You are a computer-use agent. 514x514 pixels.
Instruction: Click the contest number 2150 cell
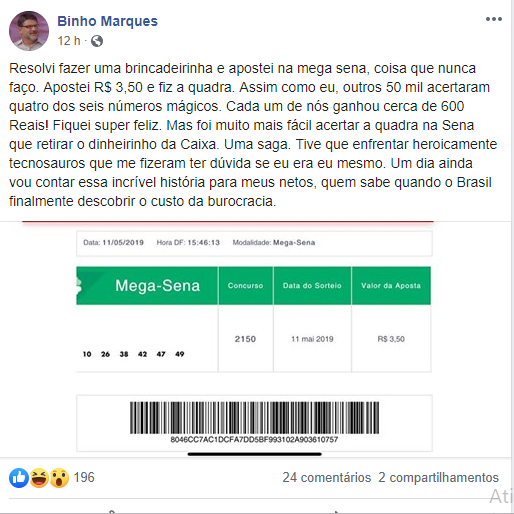pos(246,339)
